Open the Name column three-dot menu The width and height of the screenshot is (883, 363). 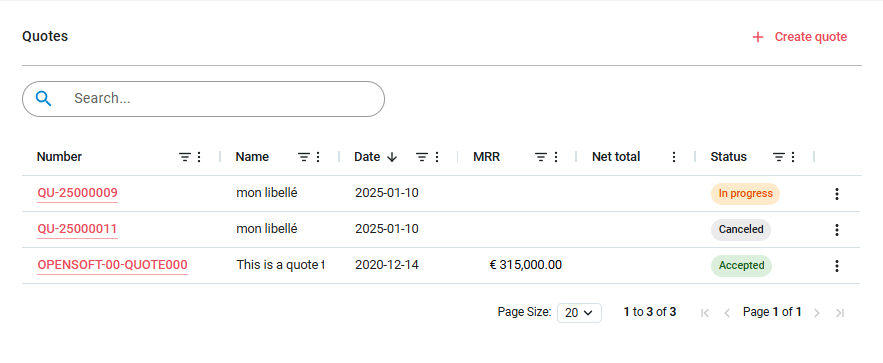tap(318, 157)
